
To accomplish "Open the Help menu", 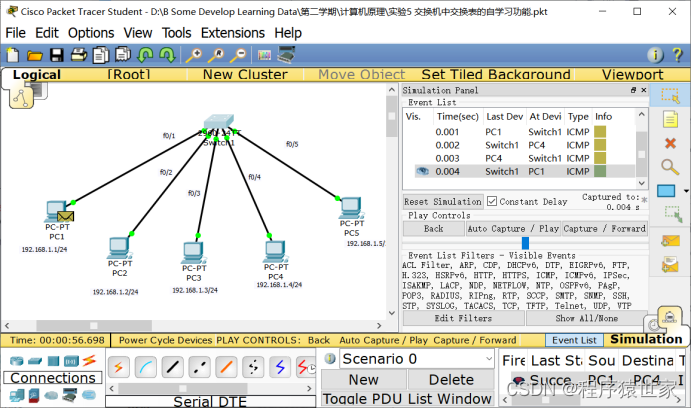I will [288, 33].
